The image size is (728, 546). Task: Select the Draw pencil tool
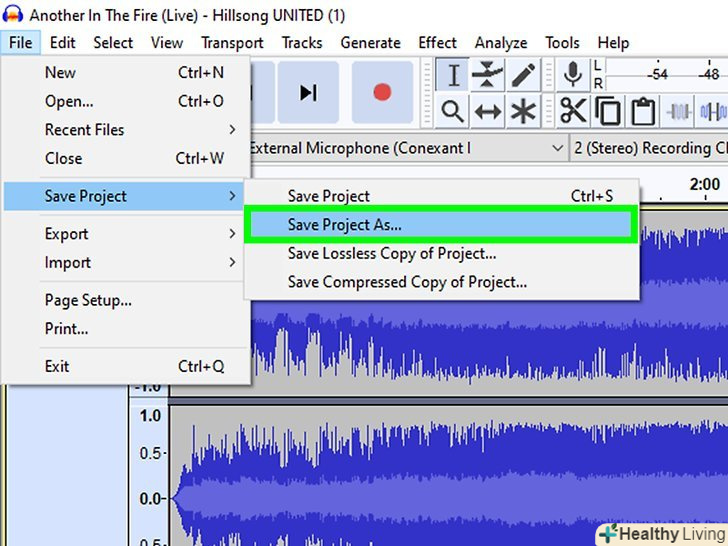[522, 75]
